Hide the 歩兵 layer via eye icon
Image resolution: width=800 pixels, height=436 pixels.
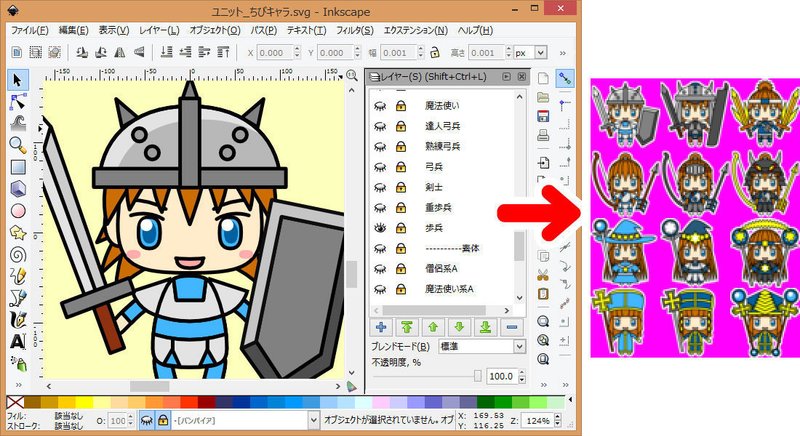click(380, 228)
